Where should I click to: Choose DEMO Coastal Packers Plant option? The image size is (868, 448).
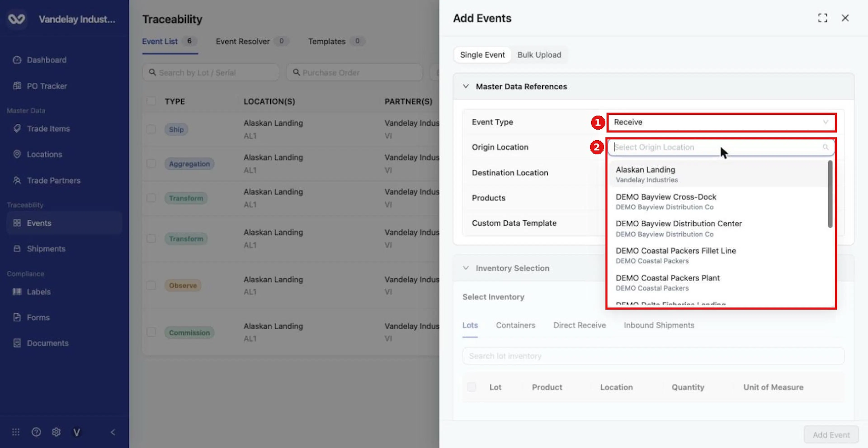pyautogui.click(x=718, y=282)
